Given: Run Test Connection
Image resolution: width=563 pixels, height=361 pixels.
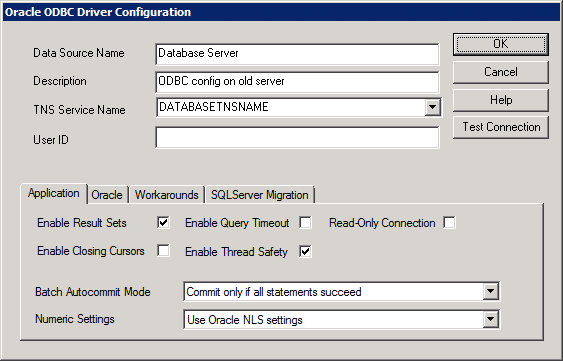Looking at the screenshot, I should (501, 127).
